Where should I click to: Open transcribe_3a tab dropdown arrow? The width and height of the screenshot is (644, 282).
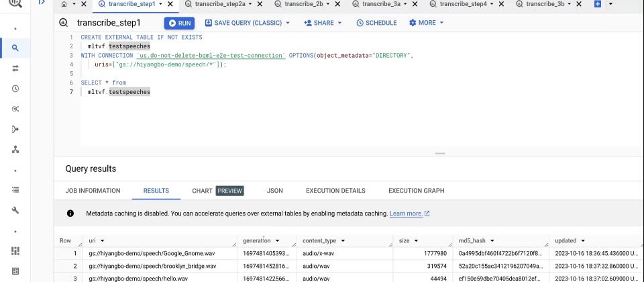pyautogui.click(x=405, y=4)
